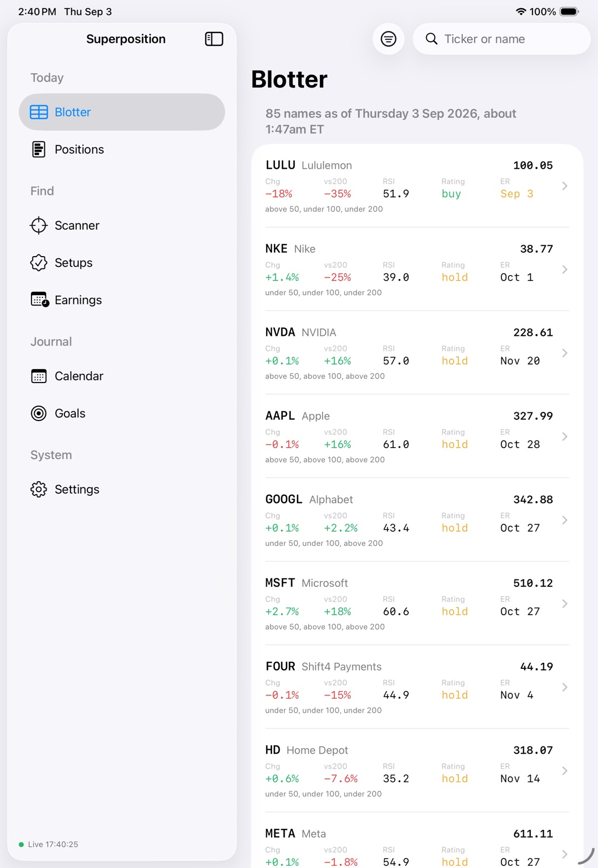Tap the battery indicator in status bar
Screen dimensions: 598x868
click(x=569, y=11)
